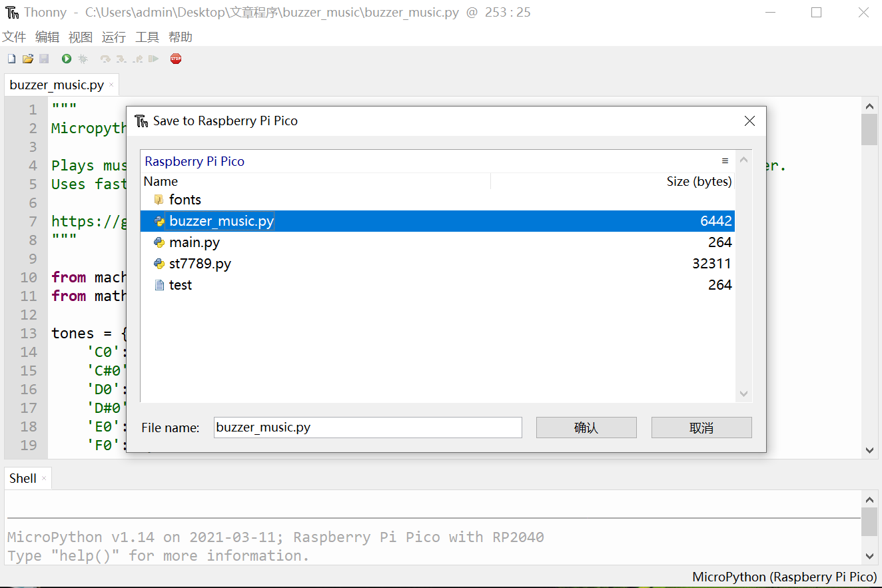
Task: Click the 6442 size value
Action: tap(716, 221)
